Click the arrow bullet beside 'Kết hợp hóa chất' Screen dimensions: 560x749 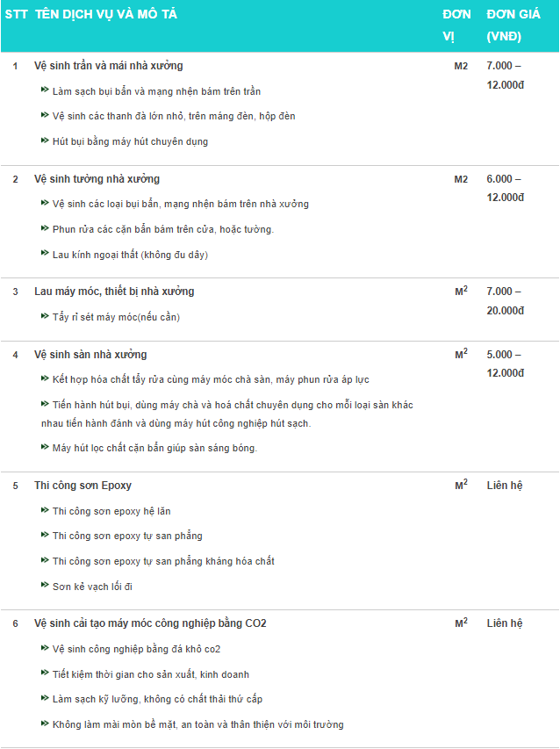(45, 378)
